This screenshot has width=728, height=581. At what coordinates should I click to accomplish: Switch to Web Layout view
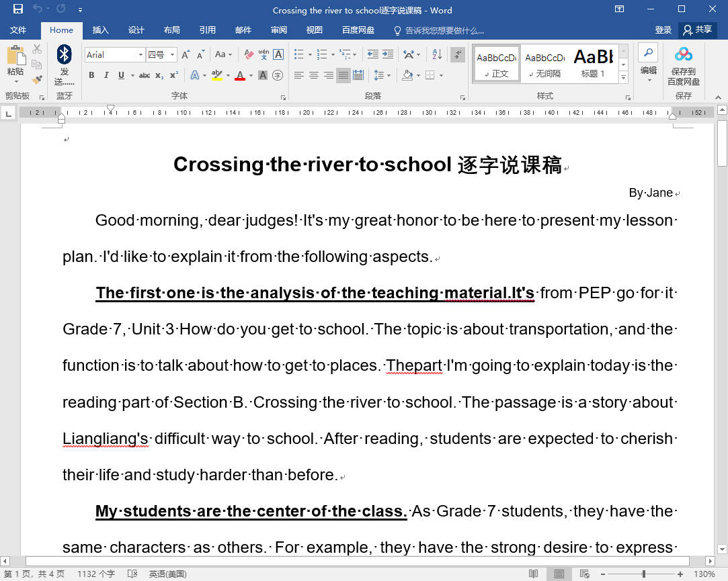[x=585, y=574]
